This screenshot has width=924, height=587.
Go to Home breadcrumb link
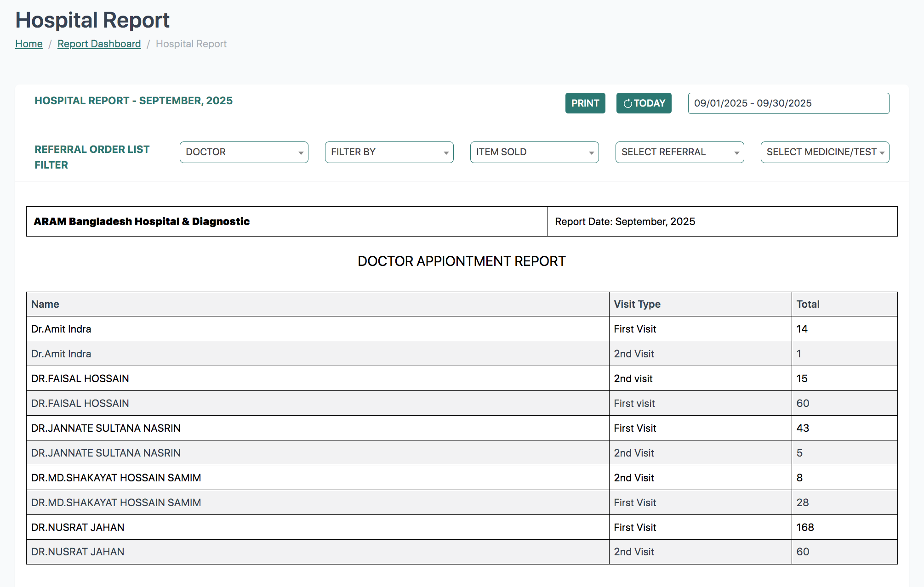pos(29,44)
